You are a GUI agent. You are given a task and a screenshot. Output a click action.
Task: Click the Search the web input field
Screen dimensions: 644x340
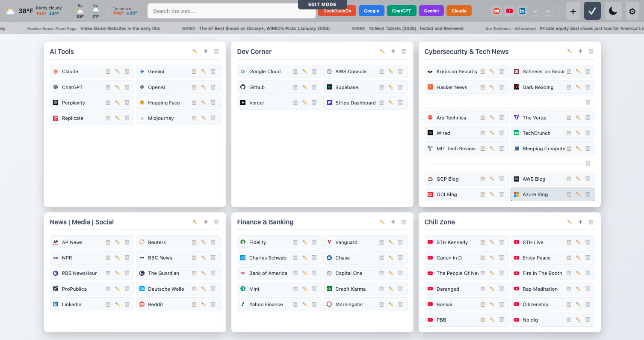pyautogui.click(x=231, y=11)
